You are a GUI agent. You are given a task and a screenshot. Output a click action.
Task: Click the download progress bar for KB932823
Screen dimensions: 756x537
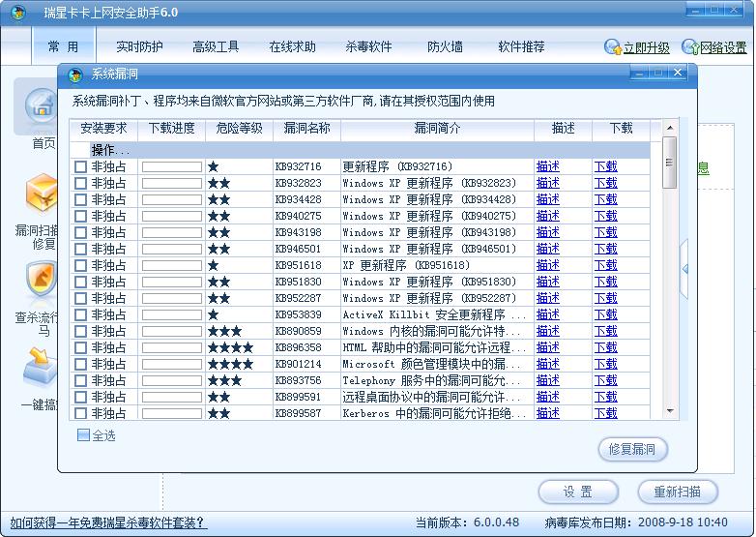click(172, 183)
